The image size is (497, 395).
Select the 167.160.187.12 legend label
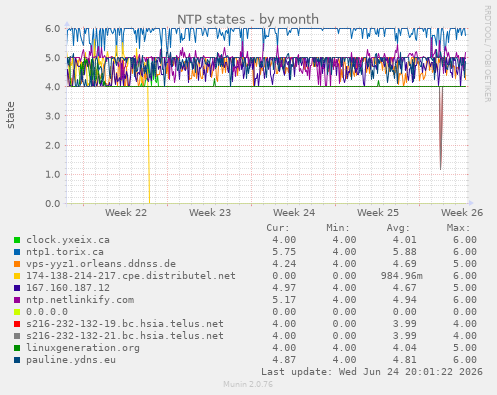point(68,288)
